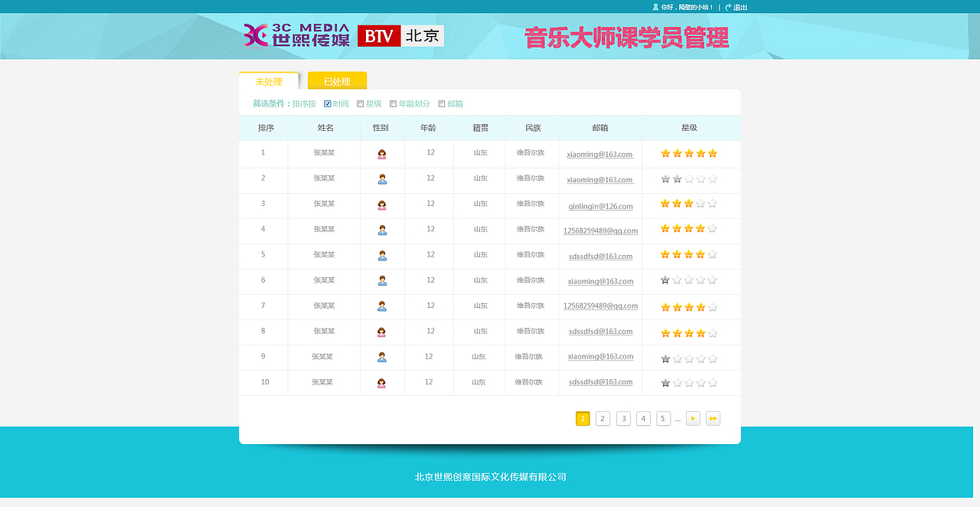This screenshot has height=507, width=980.
Task: Click the girl avatar icon in row 10
Action: tap(382, 382)
